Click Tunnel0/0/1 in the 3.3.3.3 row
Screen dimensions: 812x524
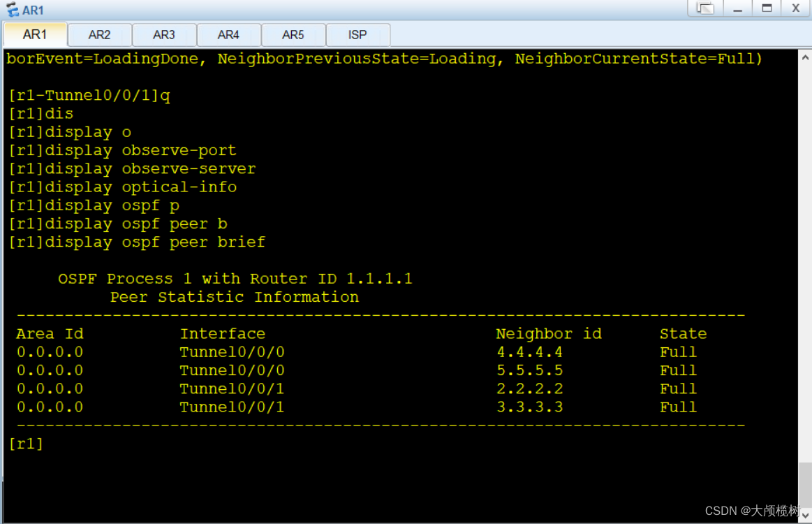[232, 407]
